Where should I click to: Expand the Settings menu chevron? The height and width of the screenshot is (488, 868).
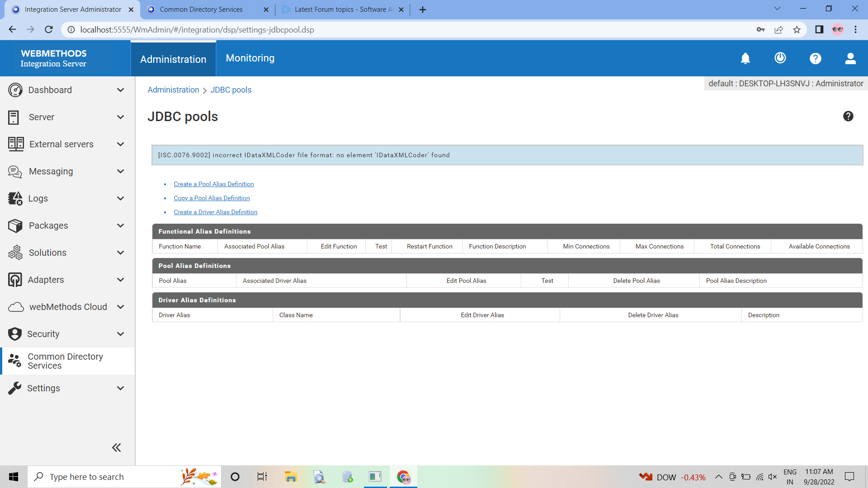point(120,388)
